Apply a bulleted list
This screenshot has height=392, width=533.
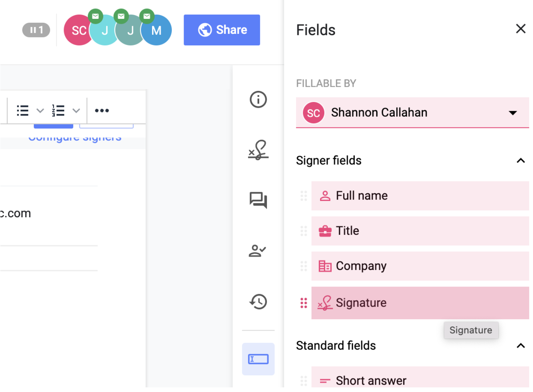pyautogui.click(x=23, y=111)
